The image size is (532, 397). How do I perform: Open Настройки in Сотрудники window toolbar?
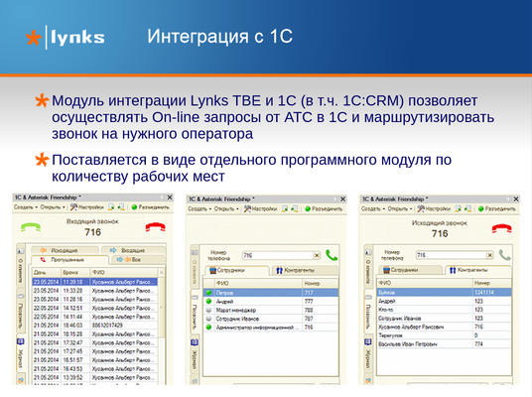[261, 208]
